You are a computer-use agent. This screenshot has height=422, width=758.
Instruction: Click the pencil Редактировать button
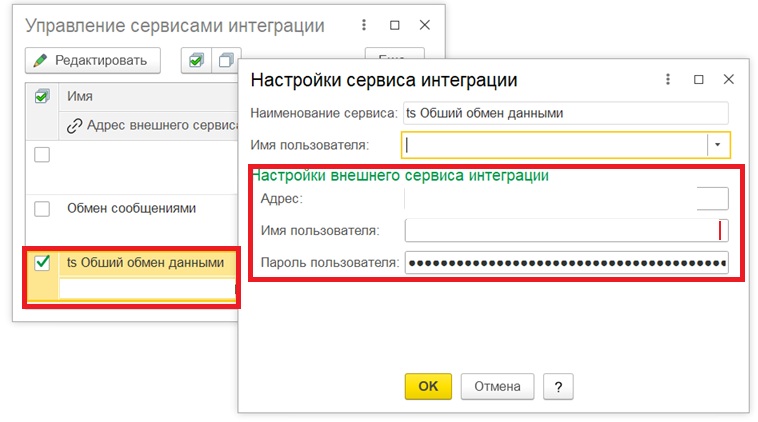(92, 60)
